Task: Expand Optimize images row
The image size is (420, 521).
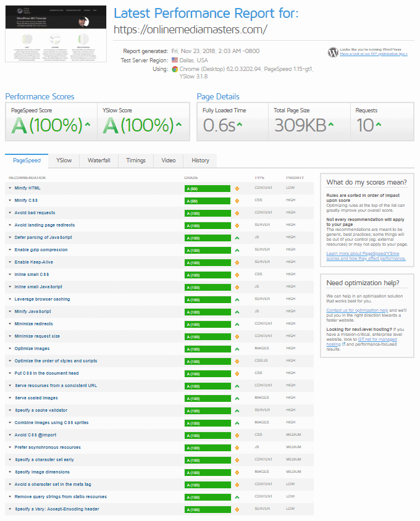Action: [x=10, y=349]
